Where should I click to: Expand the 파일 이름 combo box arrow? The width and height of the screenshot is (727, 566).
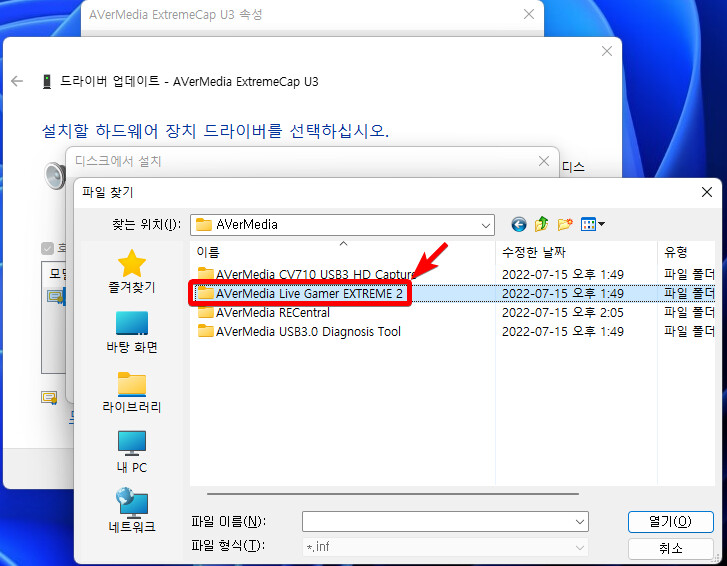[580, 522]
